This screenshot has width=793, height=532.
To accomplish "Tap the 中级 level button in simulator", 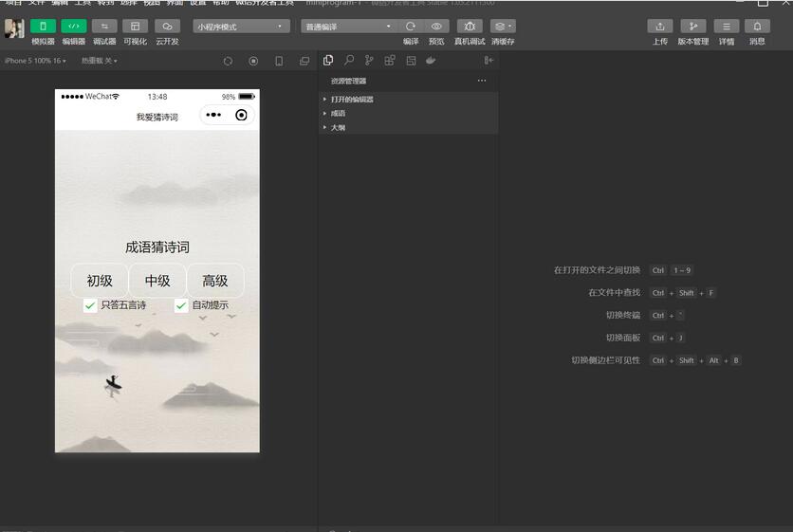I will click(157, 280).
